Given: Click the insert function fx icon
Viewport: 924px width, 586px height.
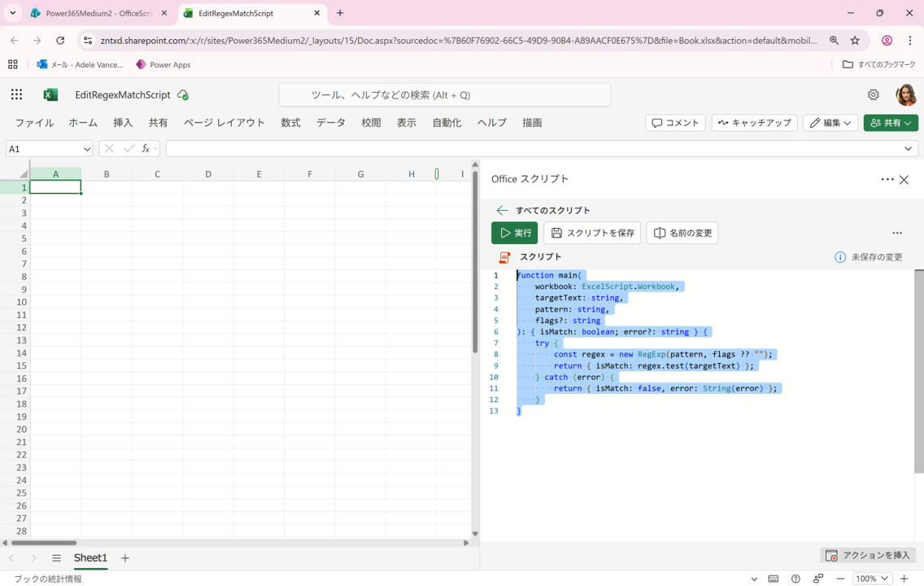Looking at the screenshot, I should tap(146, 149).
